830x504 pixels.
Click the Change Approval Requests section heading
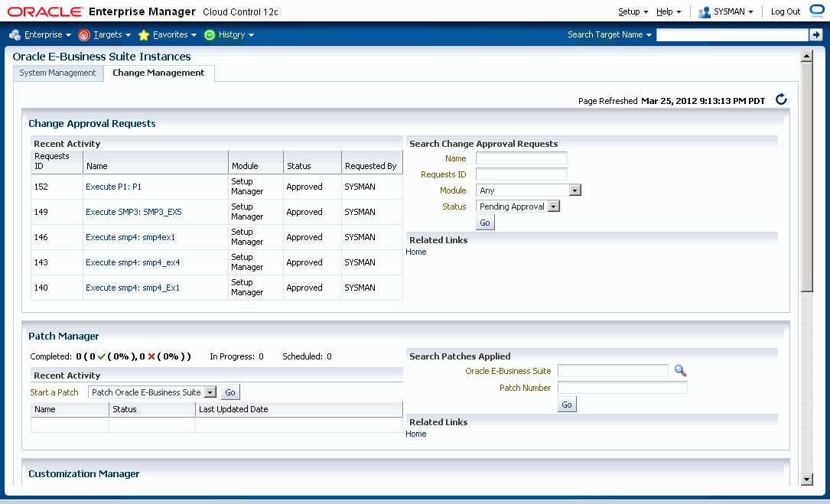coord(92,123)
